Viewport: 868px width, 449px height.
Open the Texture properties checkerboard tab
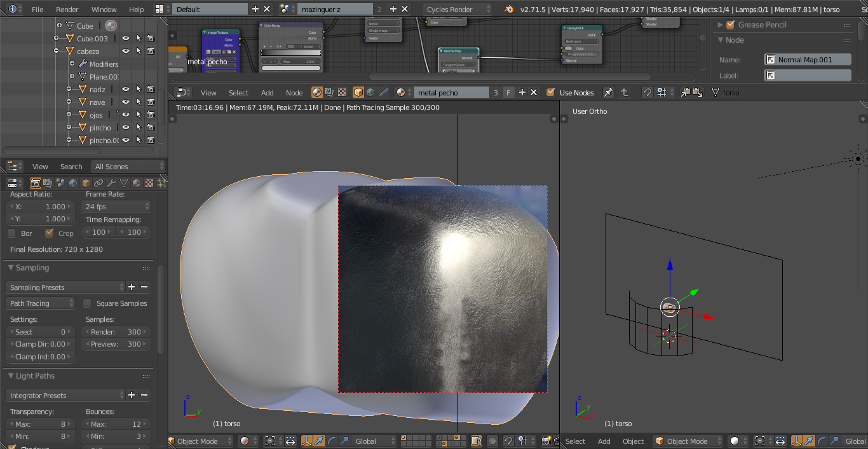149,183
